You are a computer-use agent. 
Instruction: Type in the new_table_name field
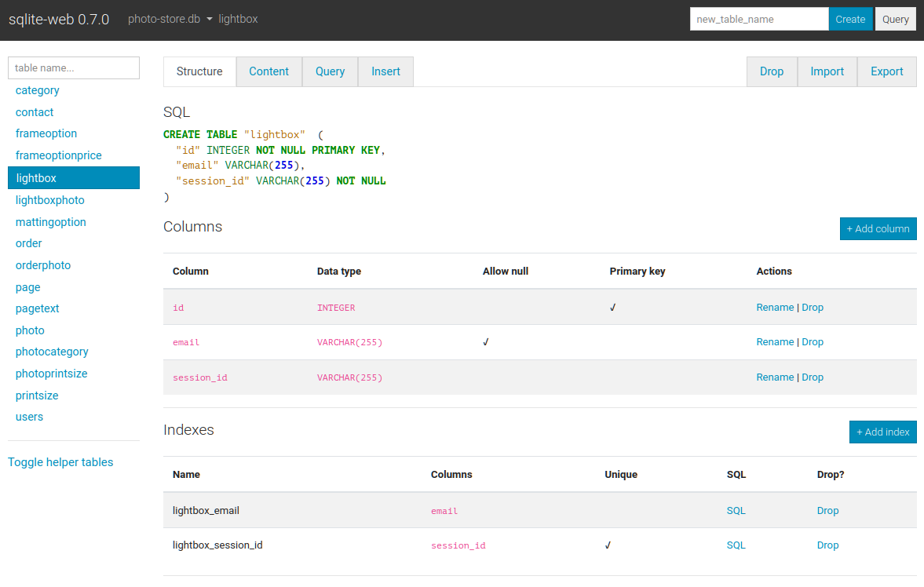coord(758,20)
